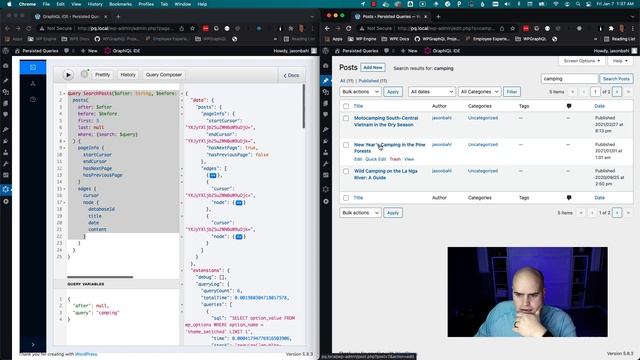
Task: Open the All dates dropdown
Action: pos(431,92)
